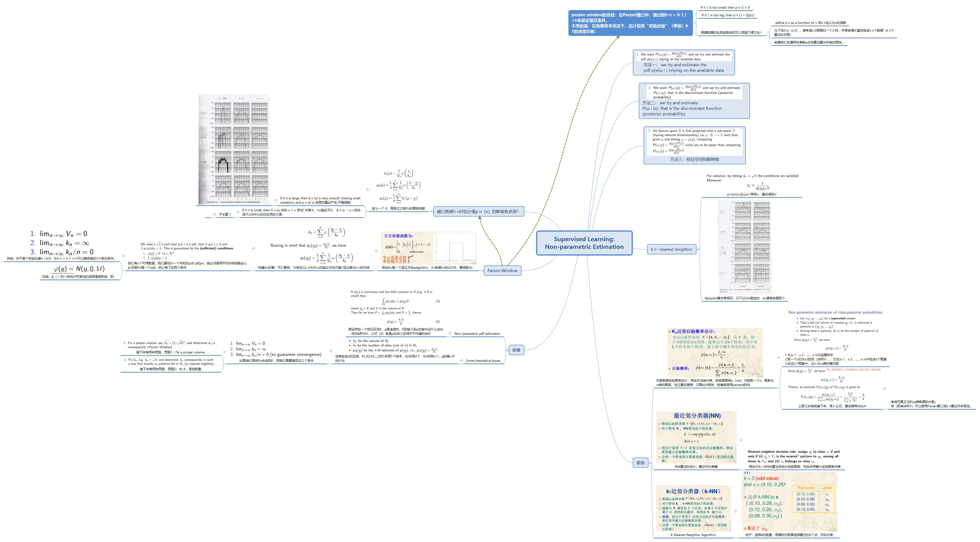Image resolution: width=980 pixels, height=542 pixels.
Task: Select '相当于K=1的KN算法' caption
Action: 795,467
